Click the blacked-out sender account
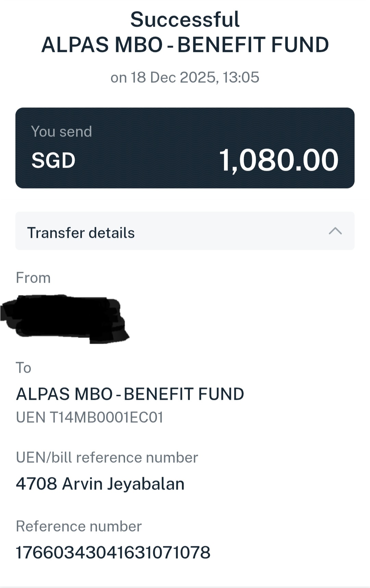370x588 pixels. click(x=64, y=318)
